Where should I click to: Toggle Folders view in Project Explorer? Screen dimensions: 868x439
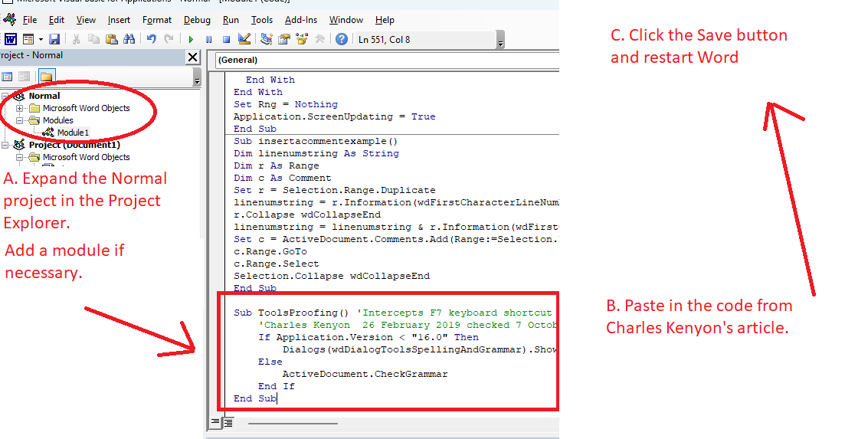[x=47, y=77]
